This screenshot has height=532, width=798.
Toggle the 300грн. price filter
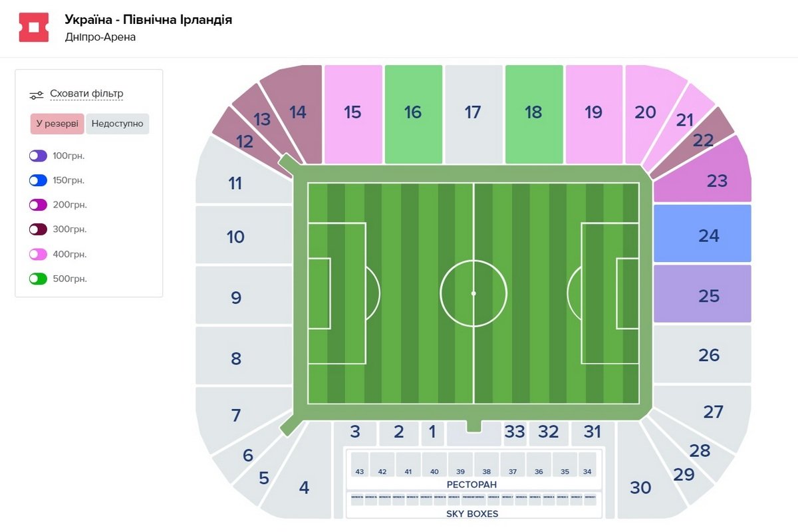[x=38, y=229]
